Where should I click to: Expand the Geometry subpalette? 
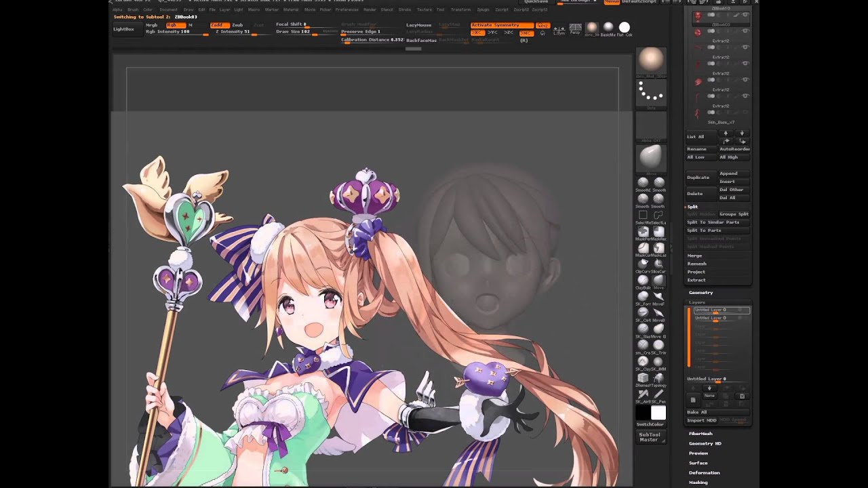(701, 293)
